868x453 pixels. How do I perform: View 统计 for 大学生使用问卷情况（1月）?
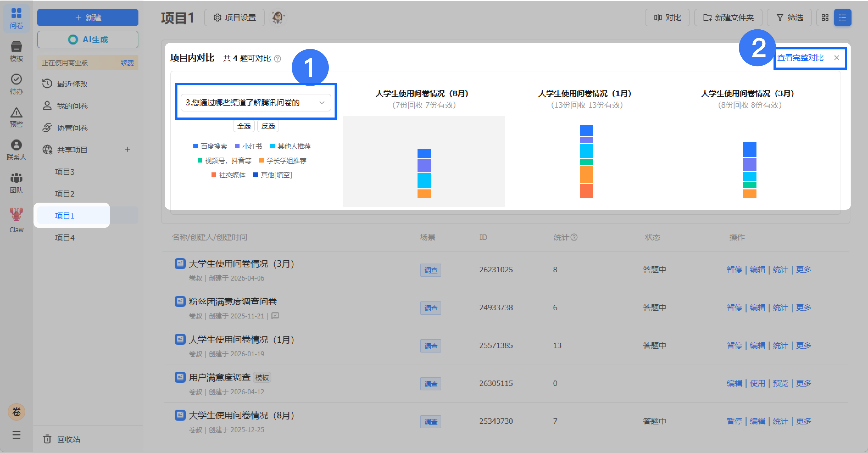[x=780, y=345]
